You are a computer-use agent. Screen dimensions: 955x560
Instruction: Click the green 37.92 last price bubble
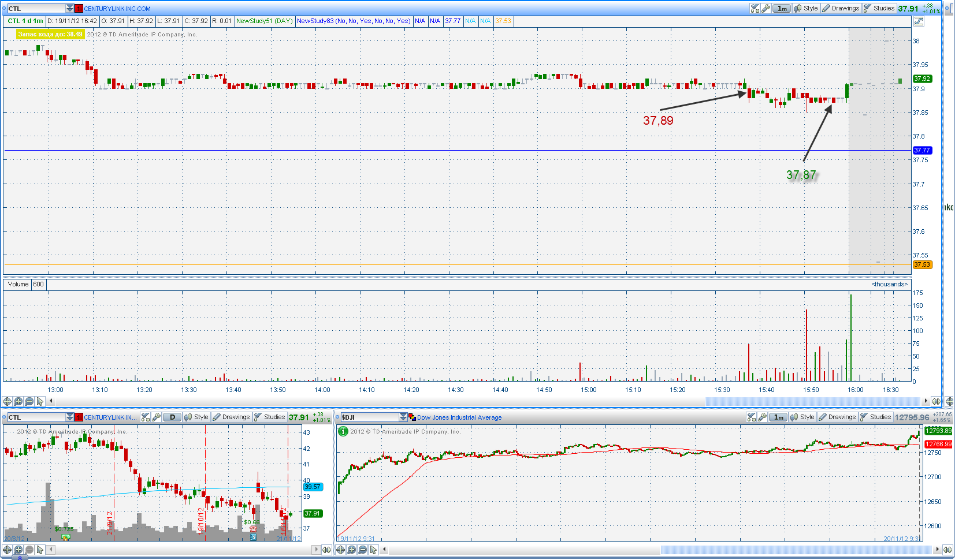(x=922, y=79)
